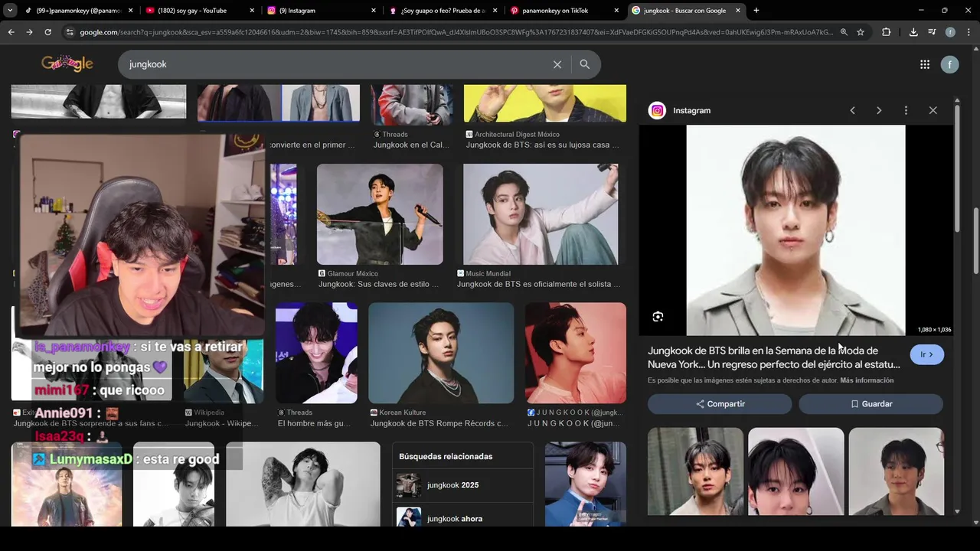Open the Music Mundial image result
Viewport: 980px width, 551px height.
pos(541,214)
